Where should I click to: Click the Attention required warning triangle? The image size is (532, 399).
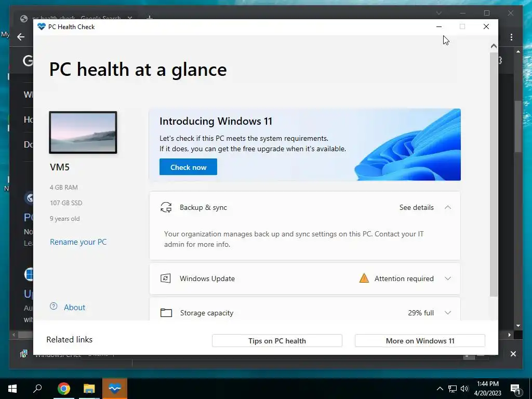364,278
